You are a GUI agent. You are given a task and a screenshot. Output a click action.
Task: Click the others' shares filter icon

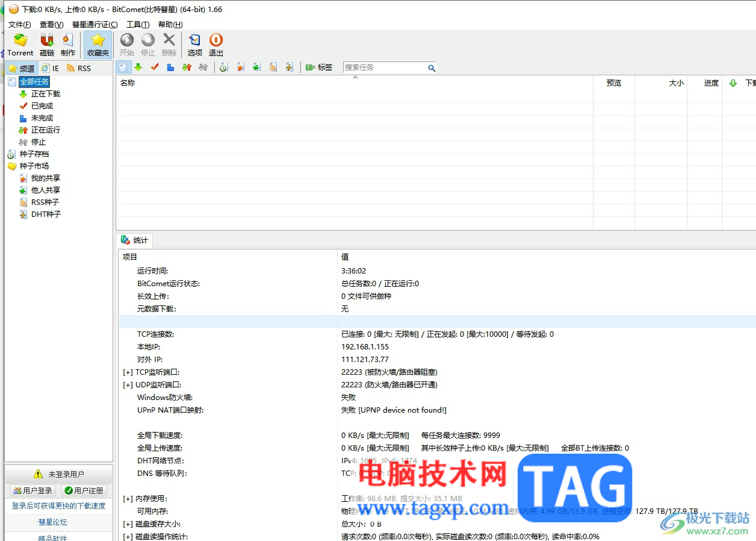[x=256, y=67]
